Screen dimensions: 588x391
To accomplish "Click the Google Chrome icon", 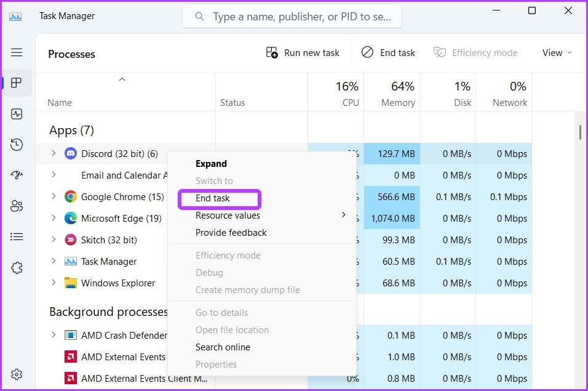I will 71,196.
